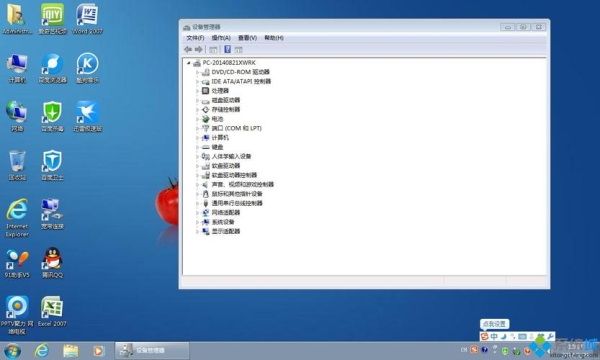Click the Device Manager taskbar button
The height and width of the screenshot is (360, 600).
click(x=152, y=350)
